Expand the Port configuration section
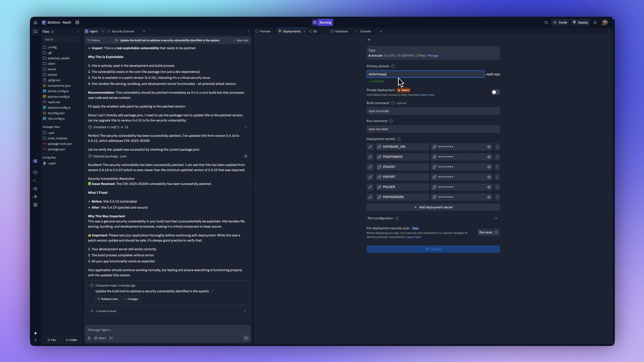644x362 pixels. pos(433,218)
